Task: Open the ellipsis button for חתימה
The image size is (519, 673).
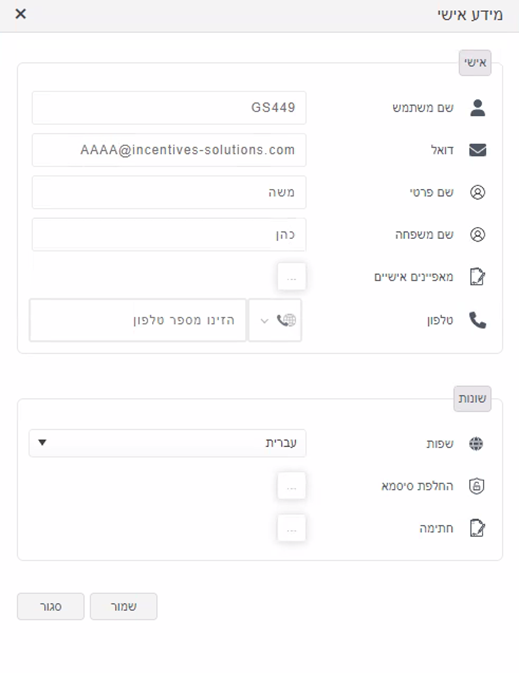Action: [x=291, y=528]
